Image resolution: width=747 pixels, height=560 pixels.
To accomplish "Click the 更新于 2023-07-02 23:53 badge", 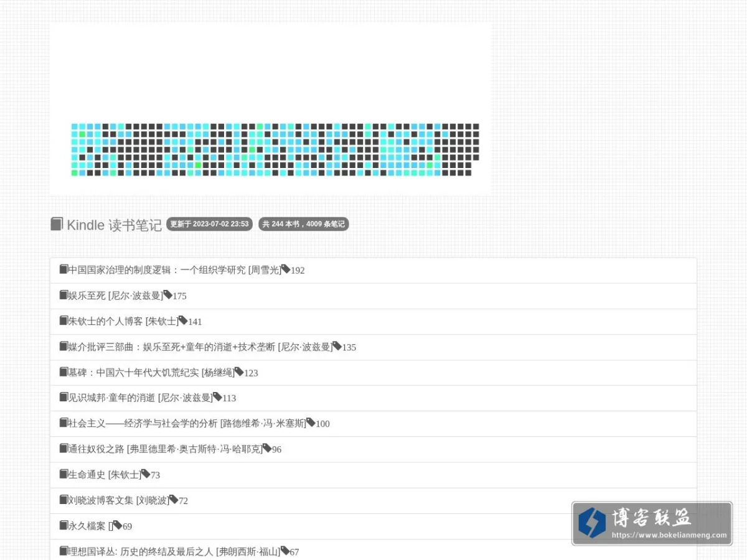I will click(x=209, y=224).
